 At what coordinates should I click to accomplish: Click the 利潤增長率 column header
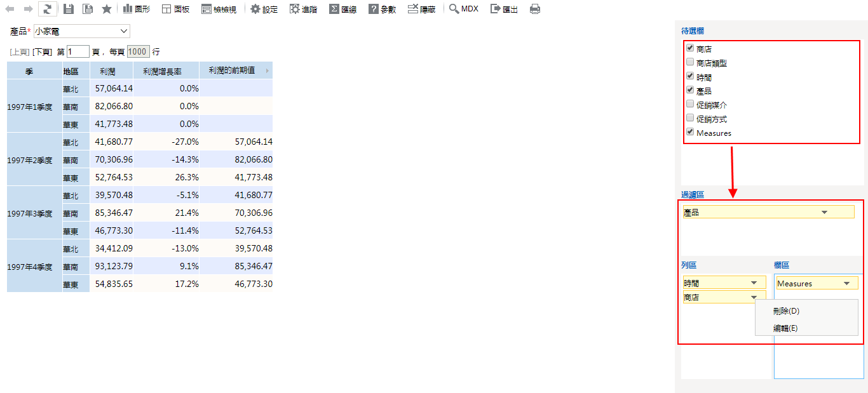162,72
